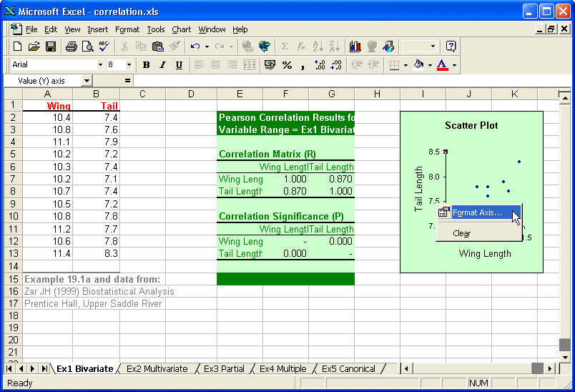The image size is (575, 392).
Task: Open the Chart menu
Action: (x=181, y=29)
